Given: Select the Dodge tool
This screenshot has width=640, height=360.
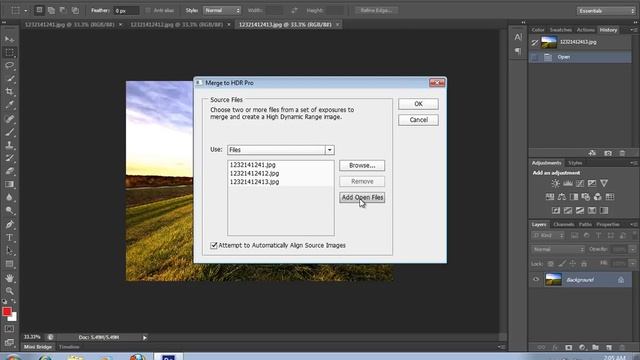Looking at the screenshot, I should (9, 211).
